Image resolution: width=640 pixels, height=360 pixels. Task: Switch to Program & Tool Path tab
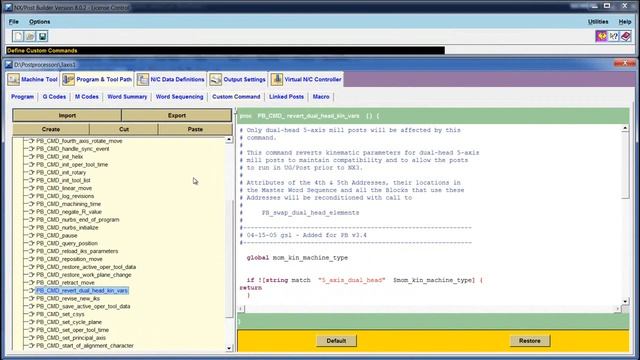(97, 79)
